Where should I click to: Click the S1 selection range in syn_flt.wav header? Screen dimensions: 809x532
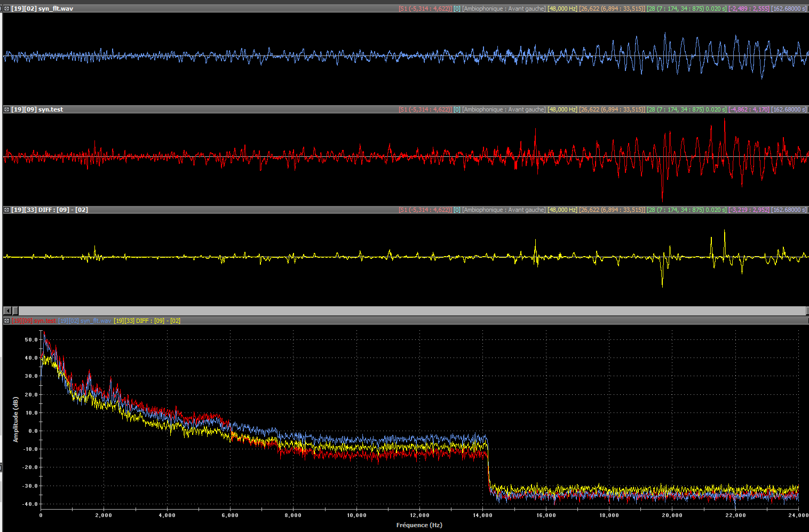point(425,9)
